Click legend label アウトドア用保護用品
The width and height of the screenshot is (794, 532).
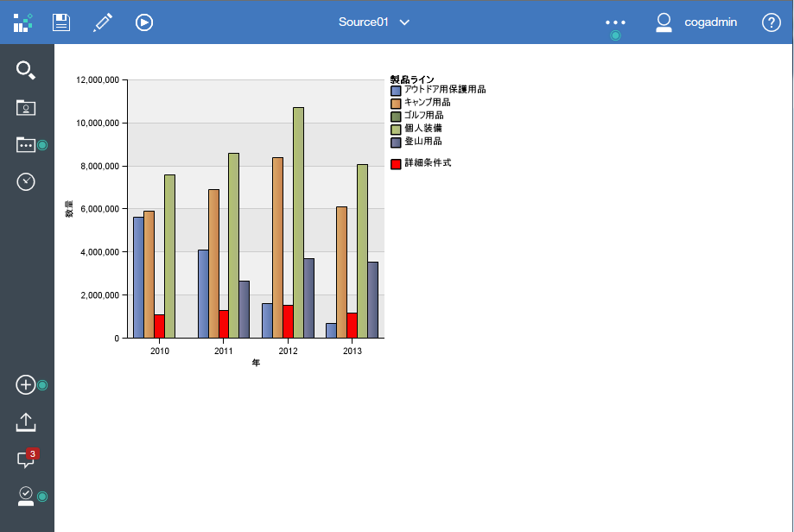(445, 90)
